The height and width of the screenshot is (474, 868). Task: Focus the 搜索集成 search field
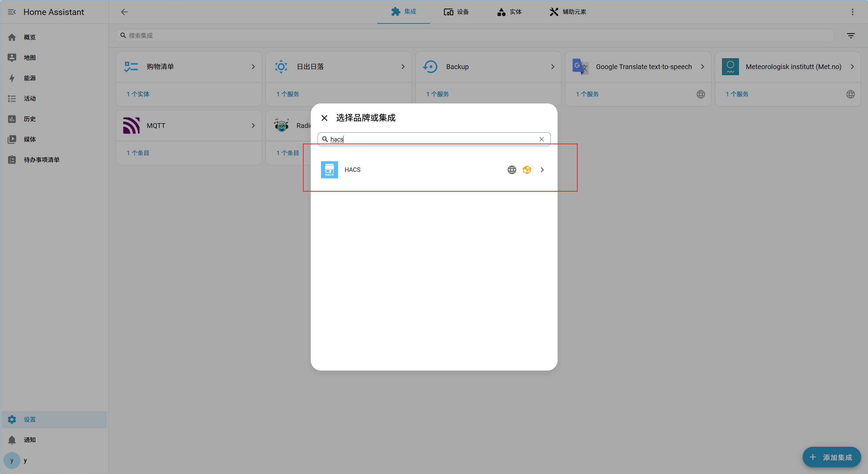click(477, 36)
